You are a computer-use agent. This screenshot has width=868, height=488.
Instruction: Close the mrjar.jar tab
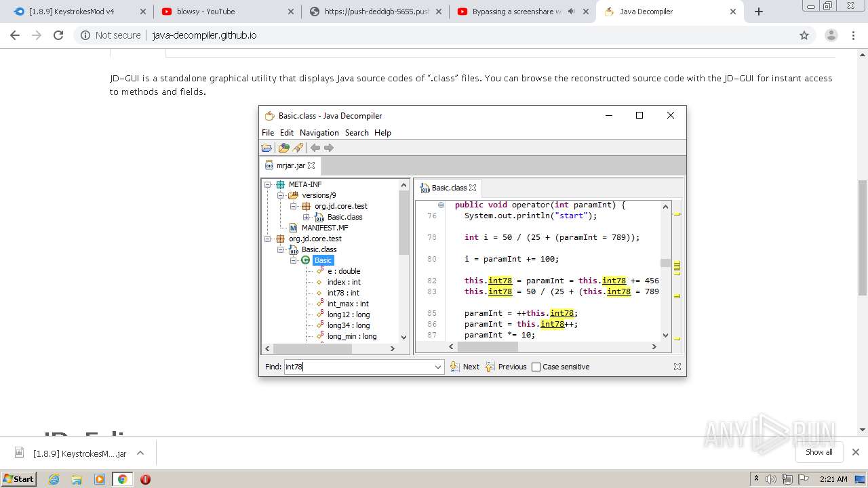[311, 165]
